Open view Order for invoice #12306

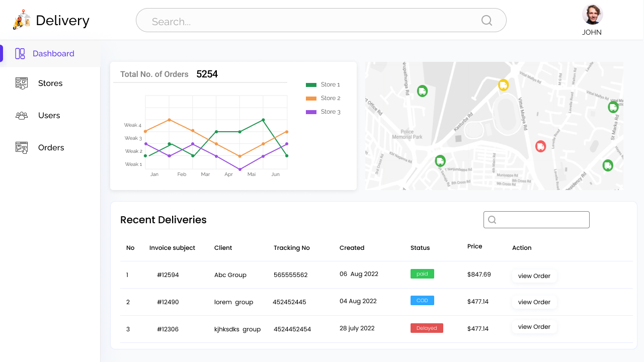click(534, 327)
